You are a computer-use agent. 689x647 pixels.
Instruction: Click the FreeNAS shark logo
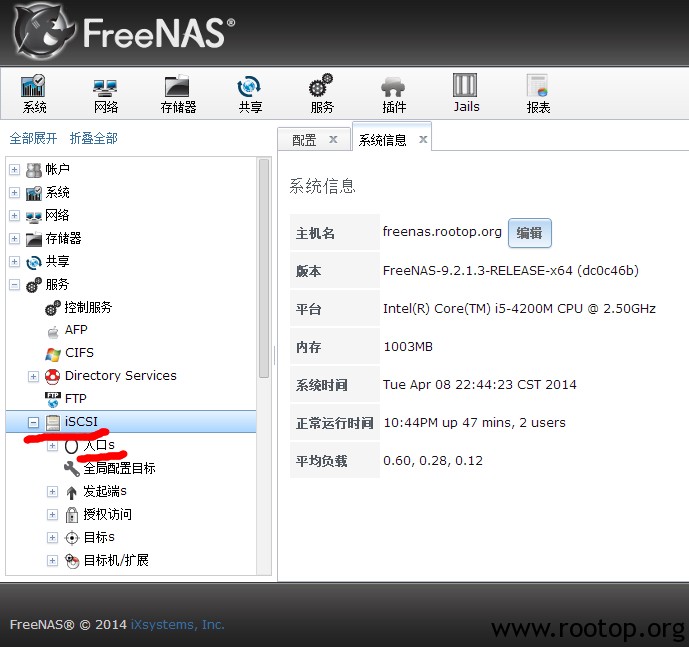(42, 31)
